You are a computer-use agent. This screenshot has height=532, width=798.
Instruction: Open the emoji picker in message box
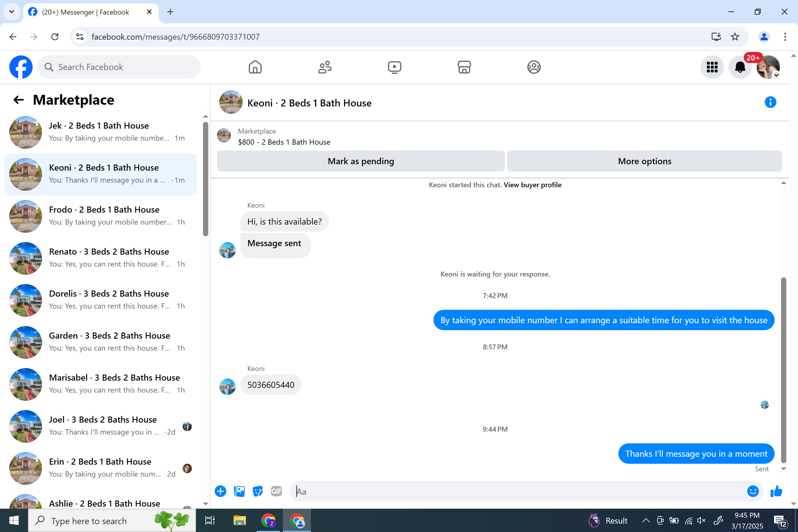tap(752, 491)
